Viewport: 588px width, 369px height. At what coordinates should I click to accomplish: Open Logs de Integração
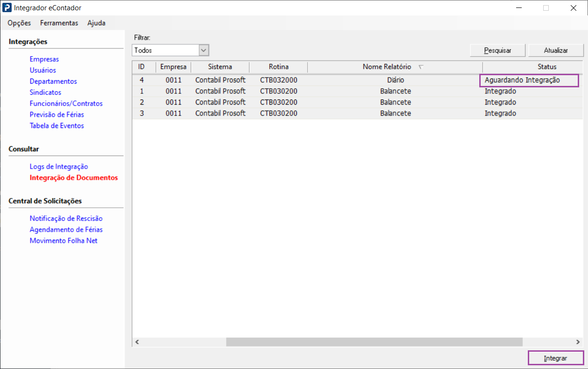click(x=58, y=167)
